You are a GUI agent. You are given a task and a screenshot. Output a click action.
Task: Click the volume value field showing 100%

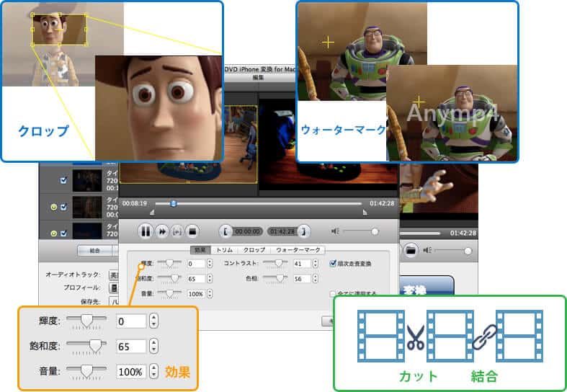pyautogui.click(x=196, y=294)
